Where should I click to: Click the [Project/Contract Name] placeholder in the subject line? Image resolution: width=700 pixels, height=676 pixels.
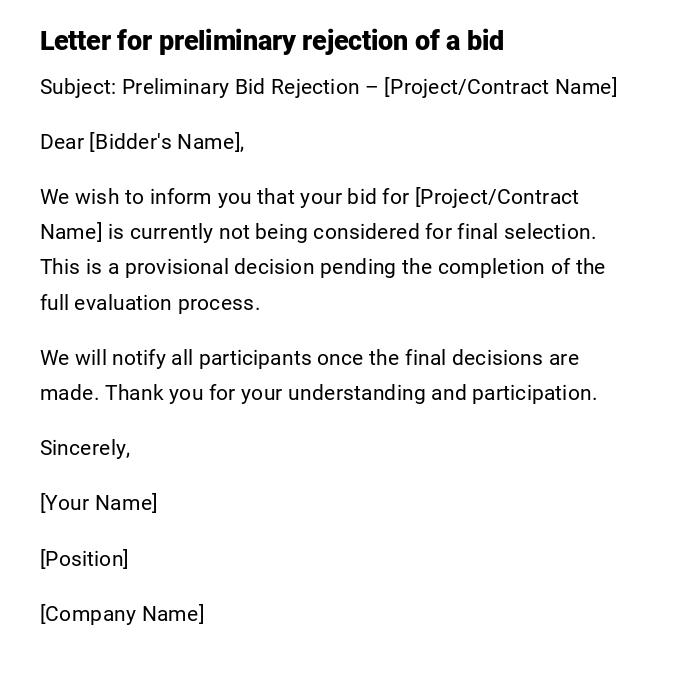pyautogui.click(x=500, y=87)
